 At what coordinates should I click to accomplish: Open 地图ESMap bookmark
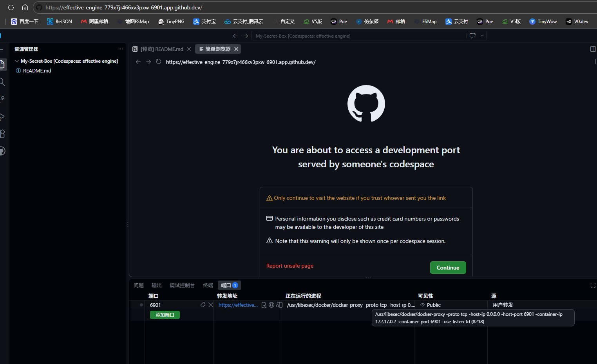pos(133,22)
